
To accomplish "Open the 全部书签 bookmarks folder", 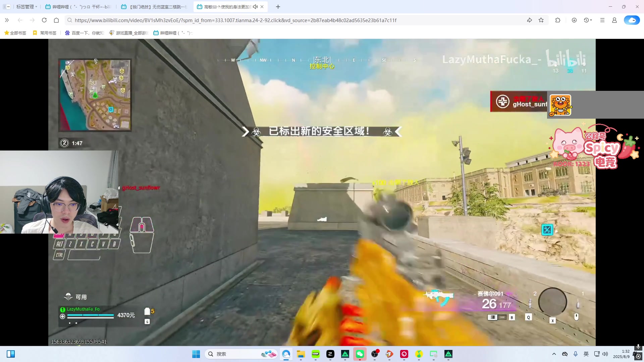I will coord(15,33).
